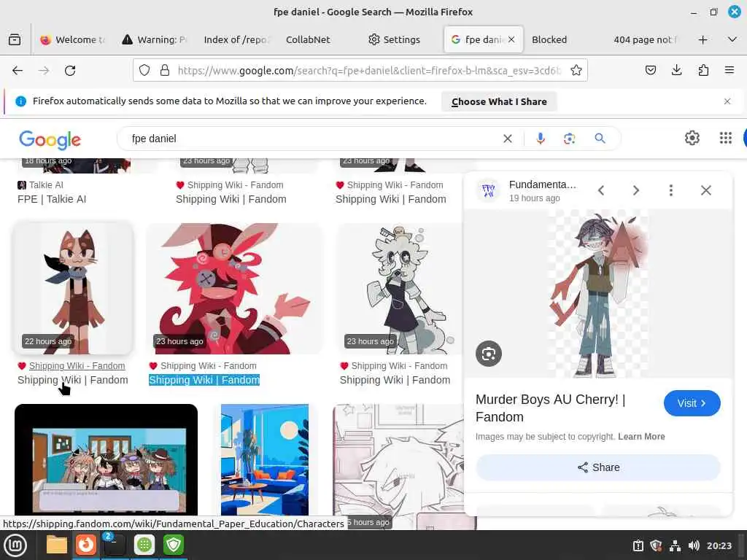Start Google voice search microphone

tap(541, 139)
